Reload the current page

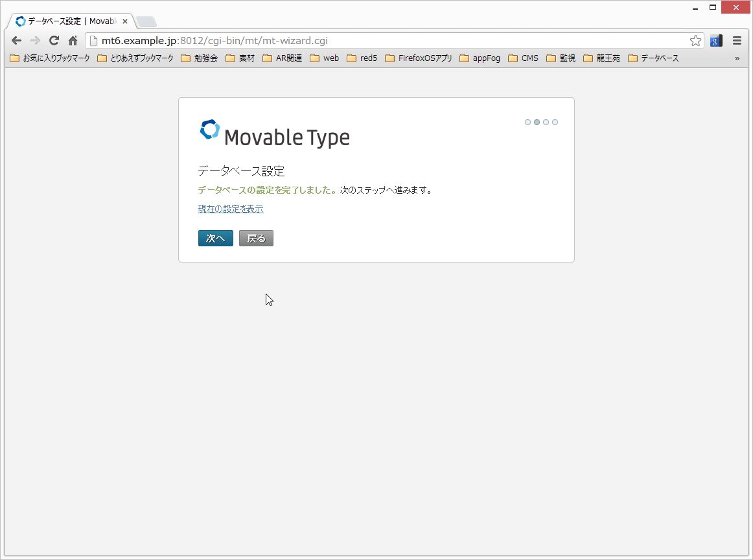[x=54, y=41]
